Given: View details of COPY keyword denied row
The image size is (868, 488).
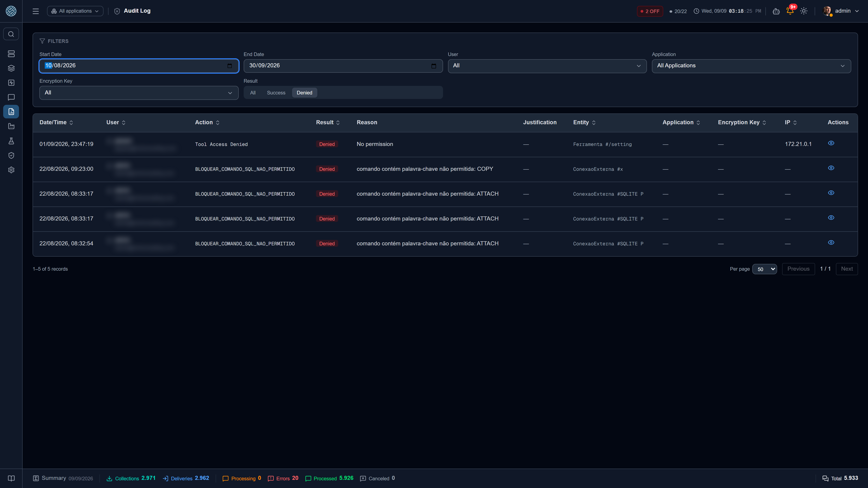Looking at the screenshot, I should point(831,168).
